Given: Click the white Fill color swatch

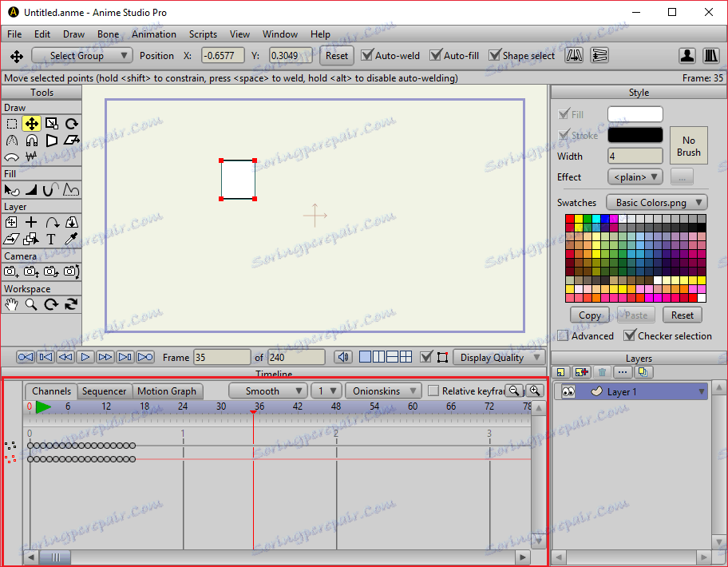Looking at the screenshot, I should click(x=635, y=114).
